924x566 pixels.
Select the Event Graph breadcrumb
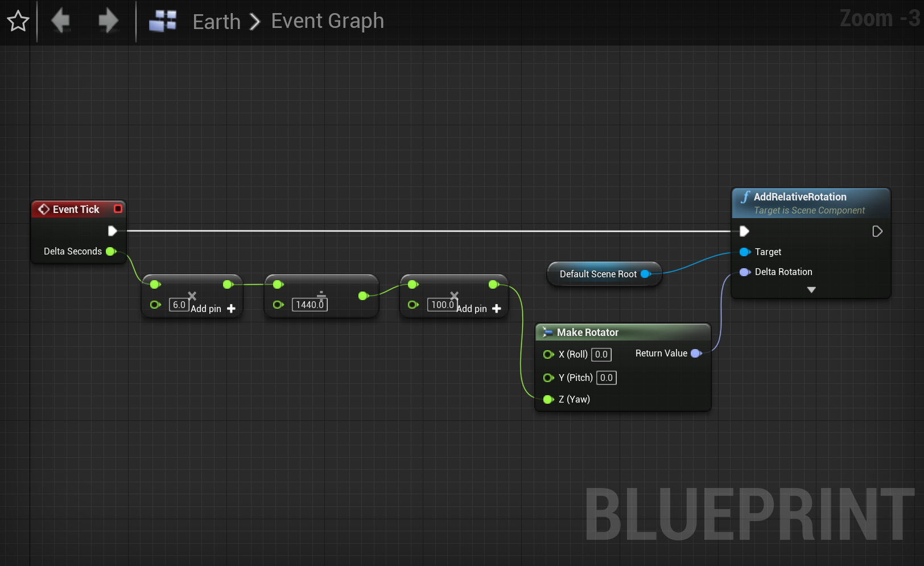[327, 21]
